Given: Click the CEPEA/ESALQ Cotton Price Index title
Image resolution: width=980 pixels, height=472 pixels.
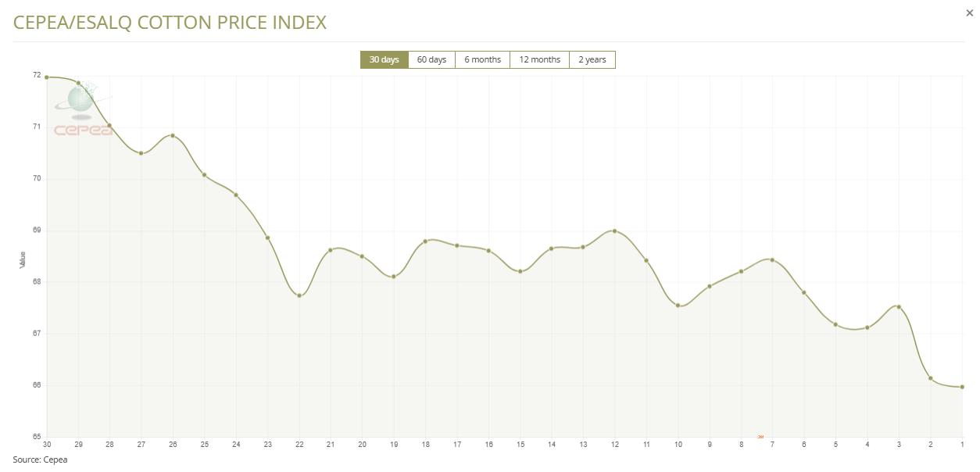Looking at the screenshot, I should pyautogui.click(x=170, y=23).
